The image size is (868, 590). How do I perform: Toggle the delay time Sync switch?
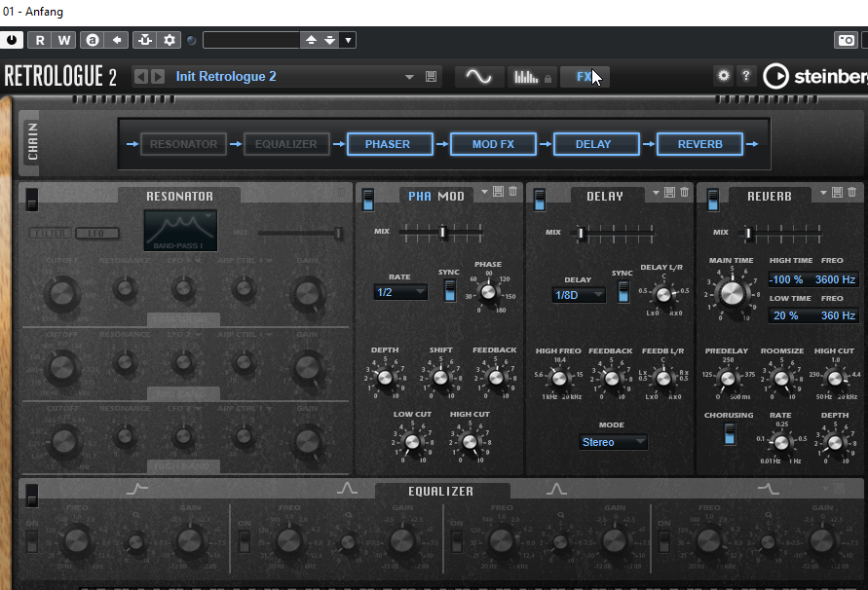click(623, 292)
